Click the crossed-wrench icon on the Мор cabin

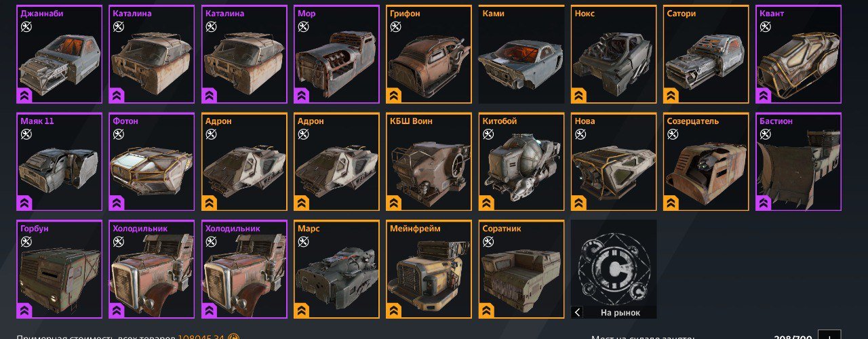point(302,26)
